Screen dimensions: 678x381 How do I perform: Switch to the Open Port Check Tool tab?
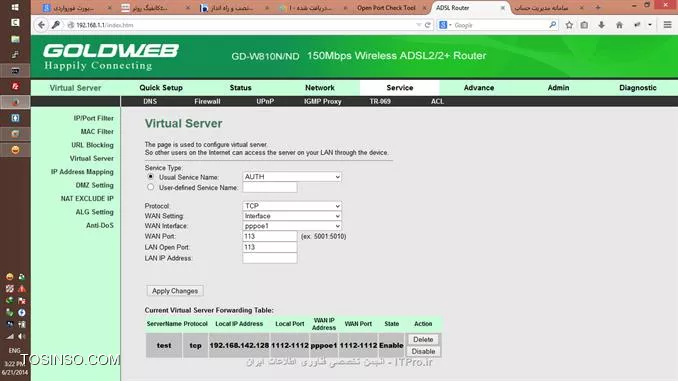(x=386, y=8)
